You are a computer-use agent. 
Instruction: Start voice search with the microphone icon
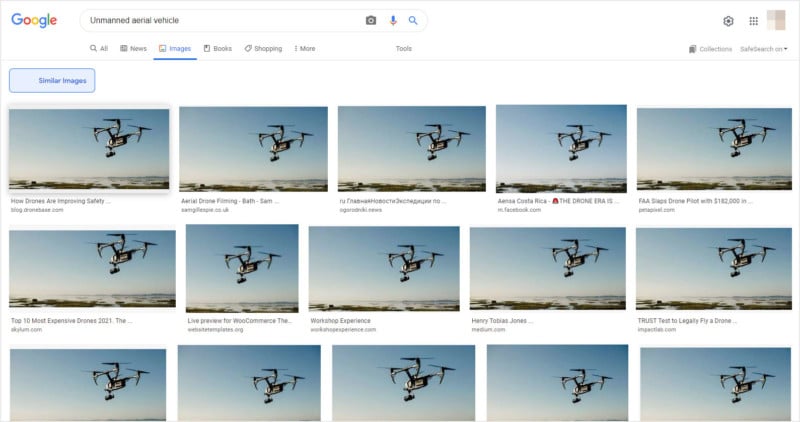[x=392, y=20]
